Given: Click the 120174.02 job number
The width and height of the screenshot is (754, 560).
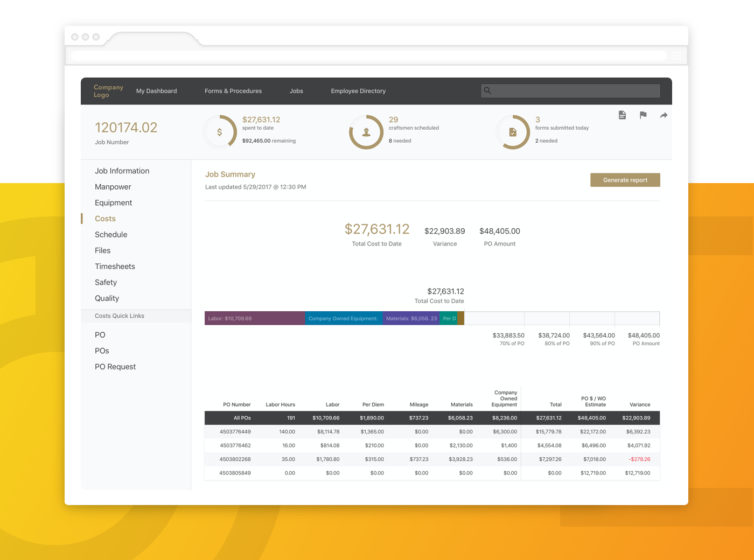Looking at the screenshot, I should click(126, 128).
